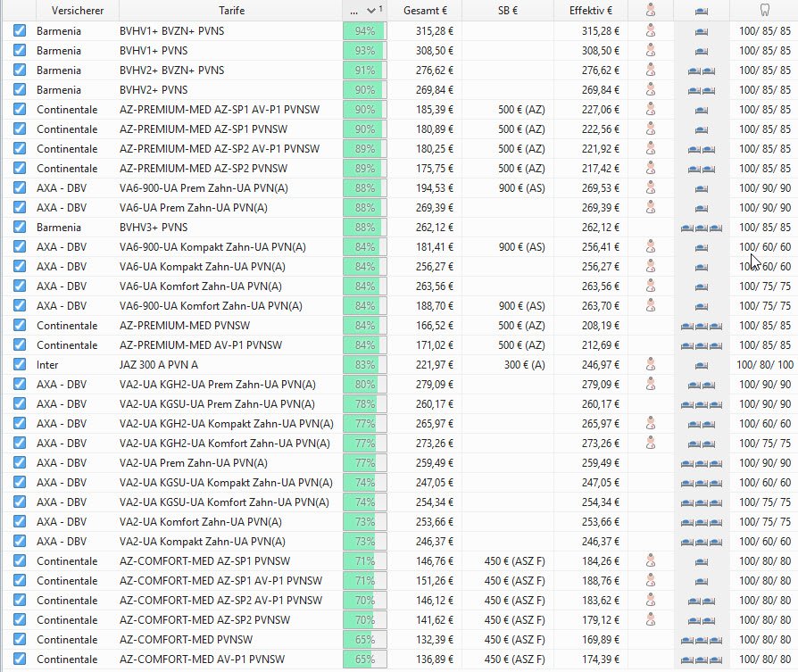Click person icon in VA2-UA KGH2-UA Komfort row

[x=651, y=443]
